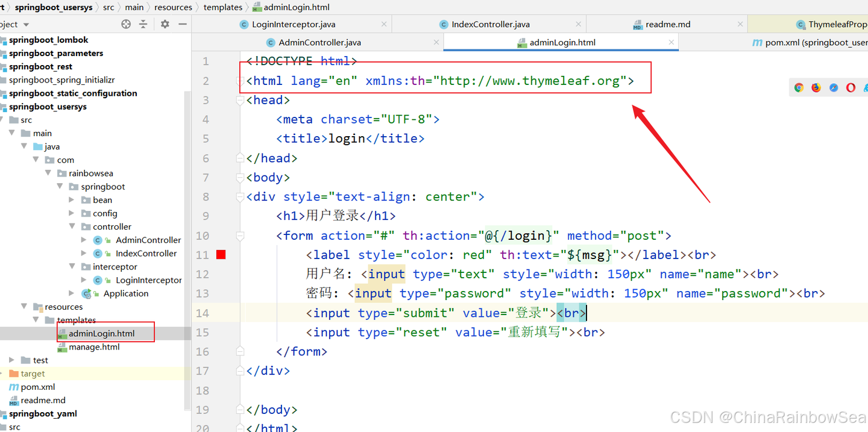The height and width of the screenshot is (432, 868).
Task: Select springboot_parameters module
Action: click(x=56, y=53)
